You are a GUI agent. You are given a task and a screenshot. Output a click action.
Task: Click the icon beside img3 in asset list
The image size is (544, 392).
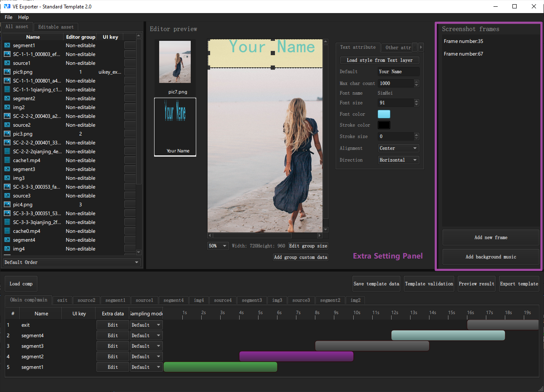[7, 178]
